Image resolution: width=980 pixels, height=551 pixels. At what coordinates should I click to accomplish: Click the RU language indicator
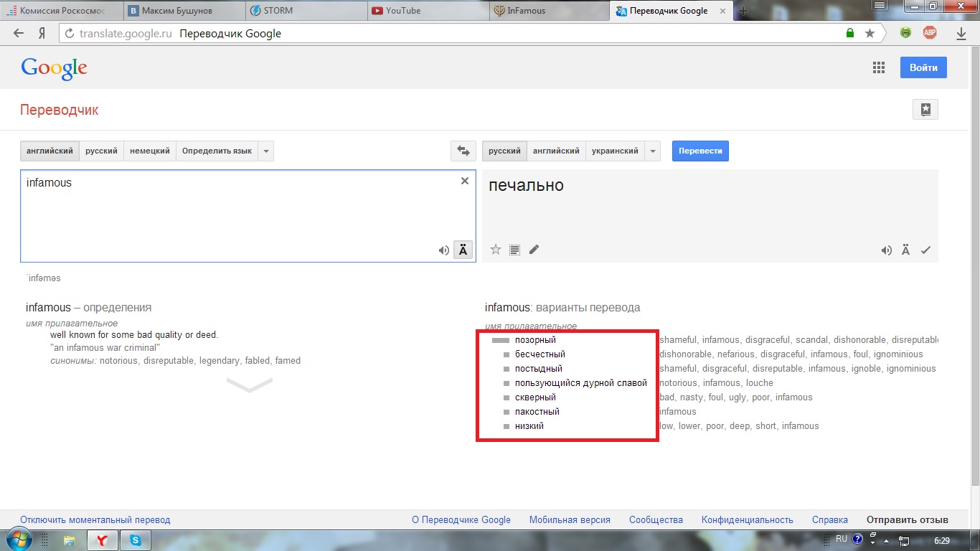tap(841, 539)
